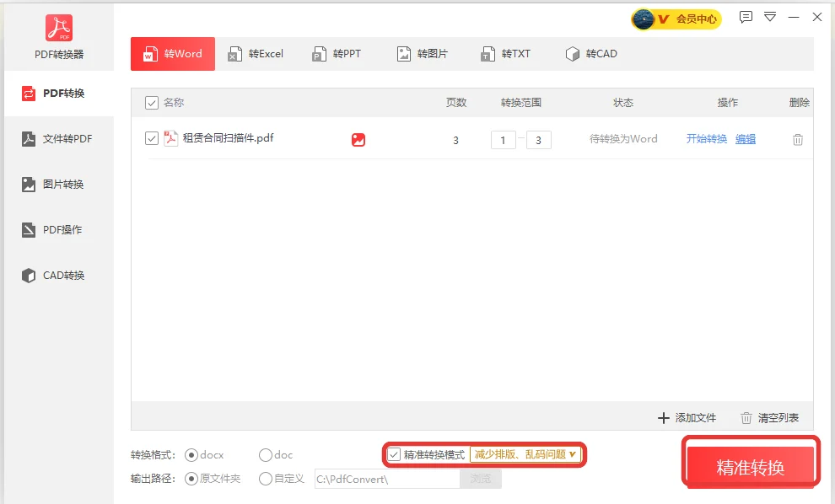This screenshot has height=504, width=835.
Task: Switch to the 转CAD tab
Action: tap(591, 54)
